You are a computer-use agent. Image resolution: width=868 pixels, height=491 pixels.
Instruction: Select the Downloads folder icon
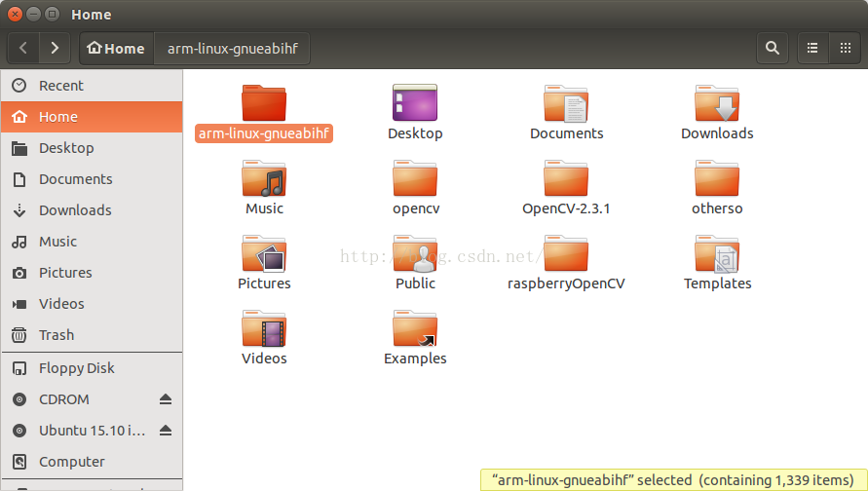[x=717, y=103]
